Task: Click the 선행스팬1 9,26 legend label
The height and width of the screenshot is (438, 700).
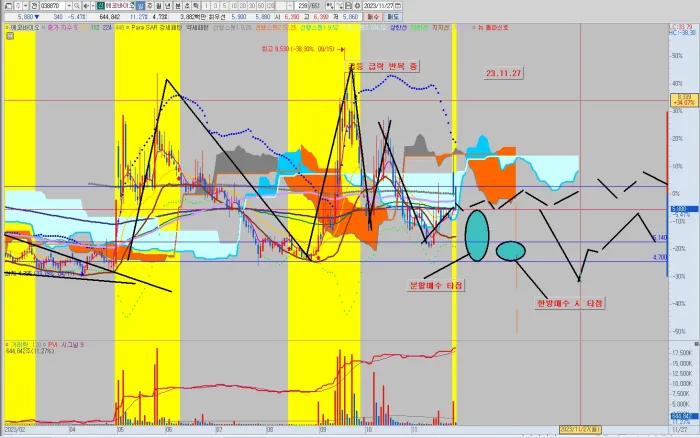Action: click(x=232, y=27)
